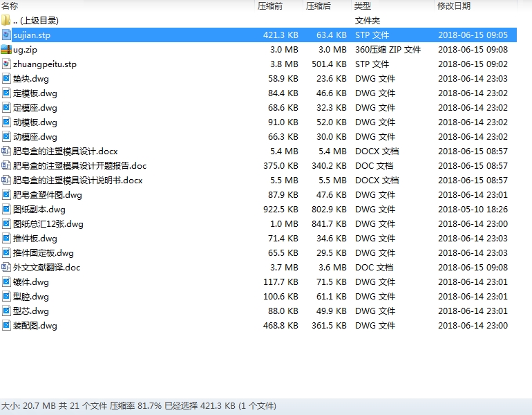
Task: Click the 肥皂盒的注塑模具设计开题报告.doc document icon
Action: 6,166
